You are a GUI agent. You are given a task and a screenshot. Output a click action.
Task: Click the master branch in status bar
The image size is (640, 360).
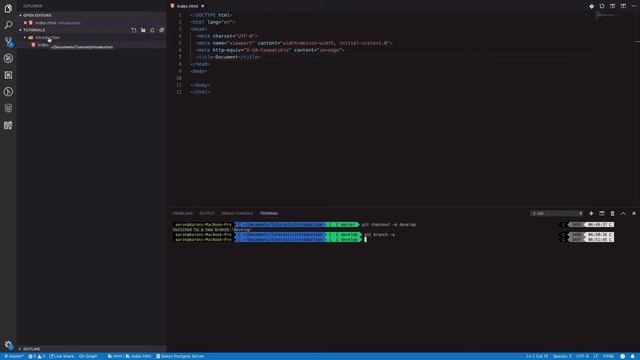13,356
